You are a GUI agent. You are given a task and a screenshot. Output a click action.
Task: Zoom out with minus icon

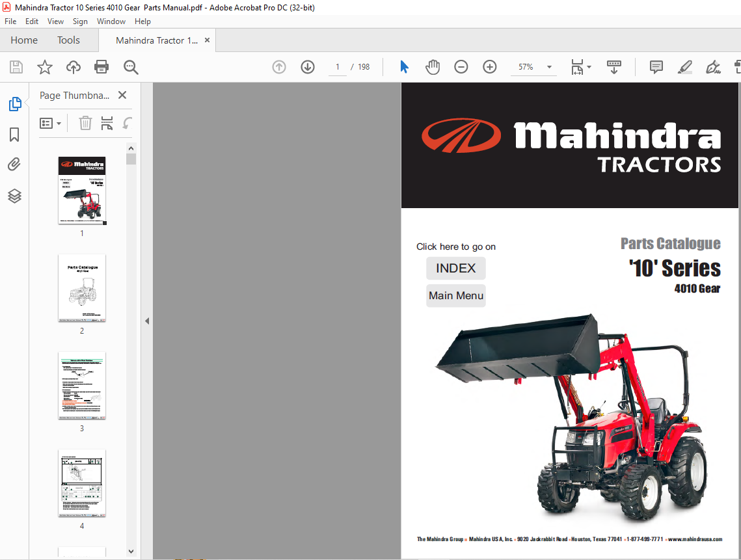(x=461, y=67)
